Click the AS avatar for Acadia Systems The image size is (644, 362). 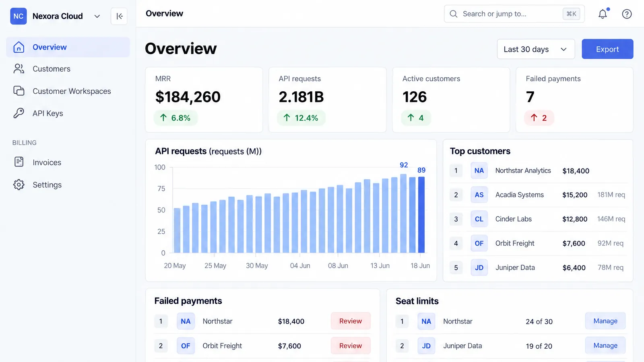[x=479, y=195]
